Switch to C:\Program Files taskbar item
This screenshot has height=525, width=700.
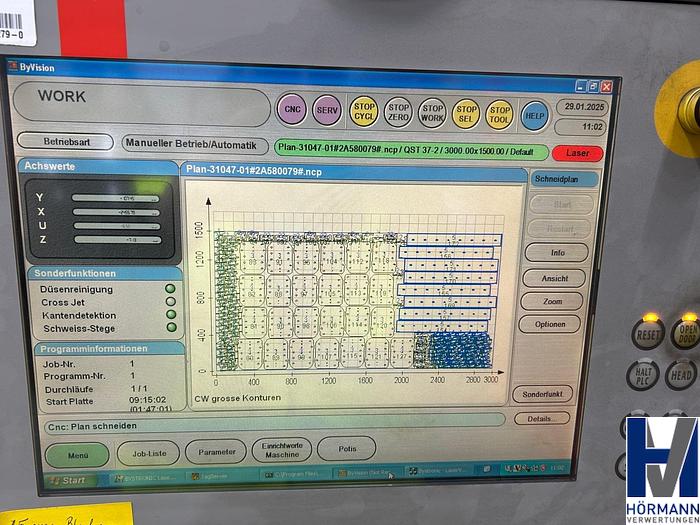tap(297, 474)
